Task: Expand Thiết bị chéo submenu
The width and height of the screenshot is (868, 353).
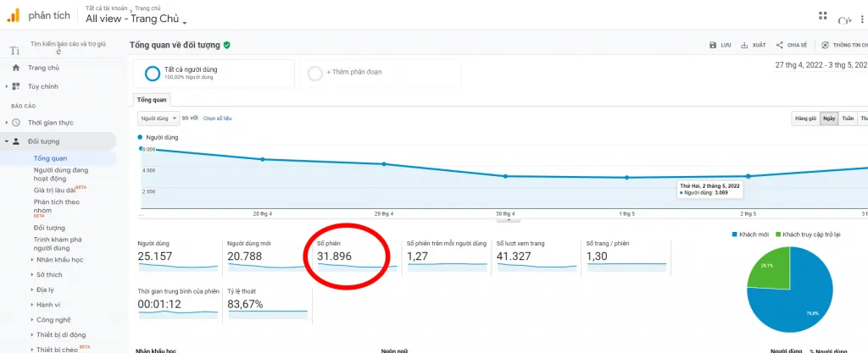Action: [x=32, y=350]
